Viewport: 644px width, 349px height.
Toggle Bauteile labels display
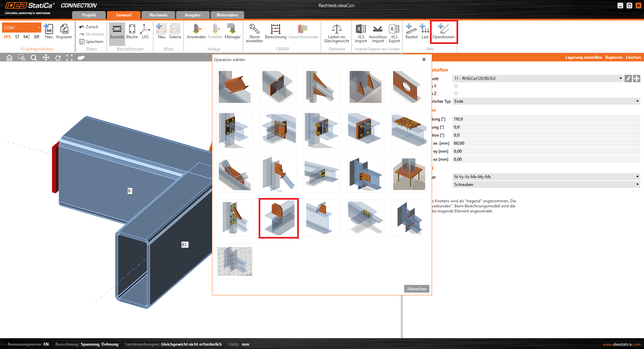117,32
